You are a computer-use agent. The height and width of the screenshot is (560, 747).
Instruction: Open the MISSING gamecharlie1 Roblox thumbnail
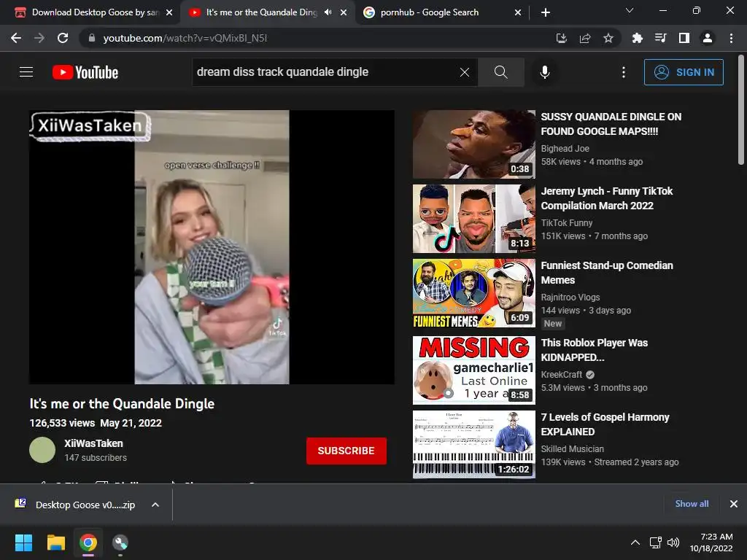(474, 370)
